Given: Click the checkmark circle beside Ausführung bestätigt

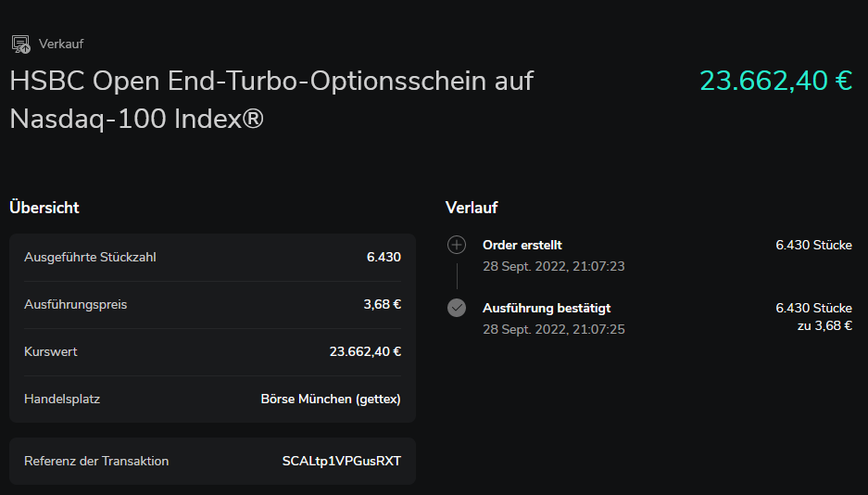Looking at the screenshot, I should [x=457, y=308].
